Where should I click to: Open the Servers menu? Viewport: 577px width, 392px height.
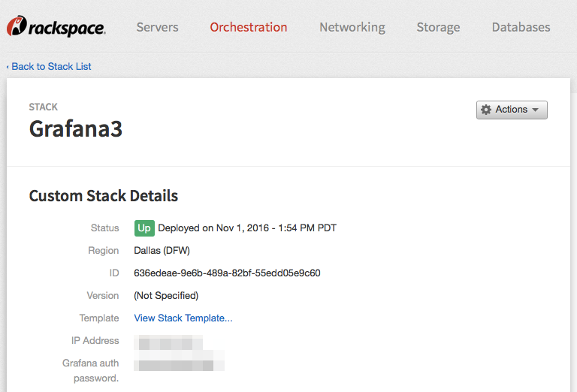157,27
